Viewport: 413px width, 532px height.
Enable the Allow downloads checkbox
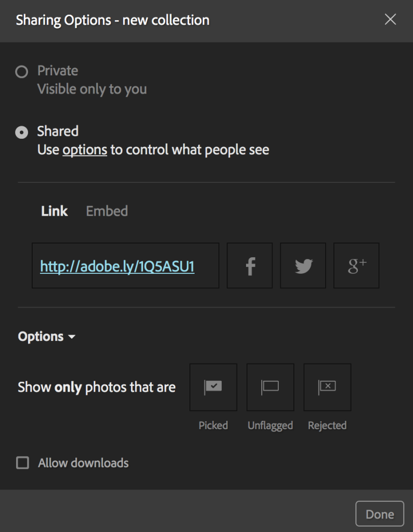(23, 463)
